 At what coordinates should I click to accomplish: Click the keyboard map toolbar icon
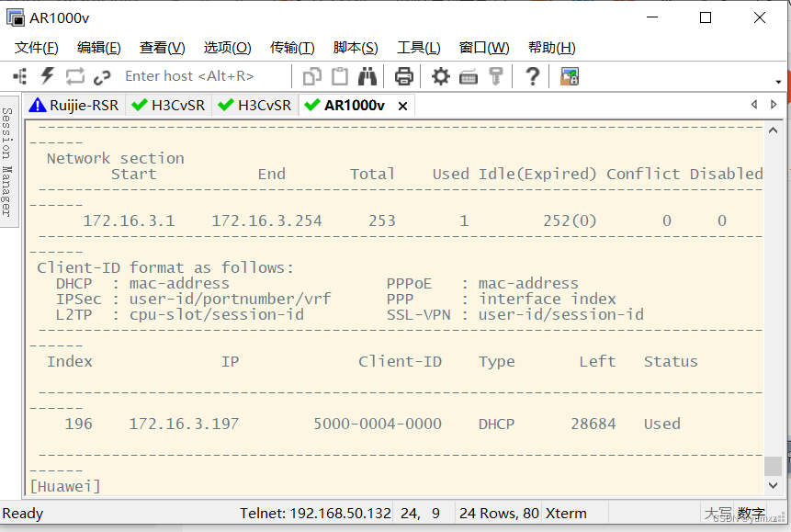pos(468,75)
